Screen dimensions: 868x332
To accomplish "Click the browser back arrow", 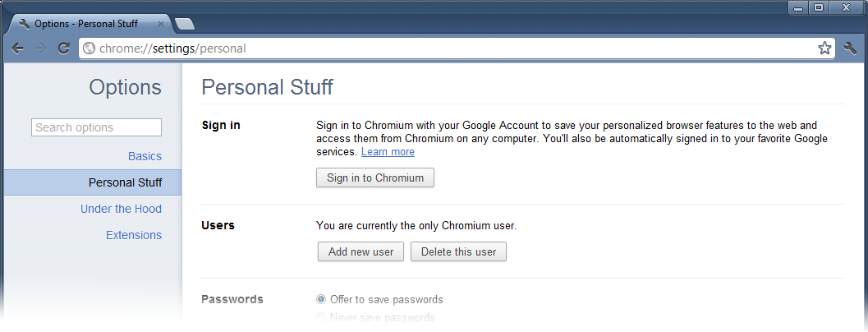I will click(18, 48).
